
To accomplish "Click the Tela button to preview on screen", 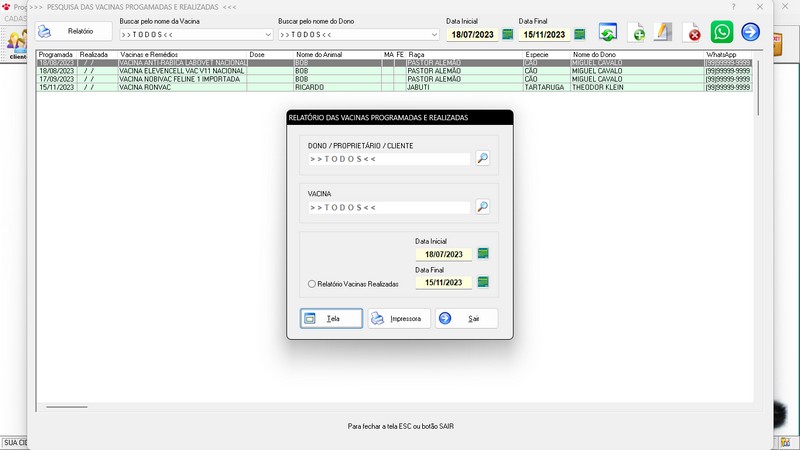I will 332,318.
